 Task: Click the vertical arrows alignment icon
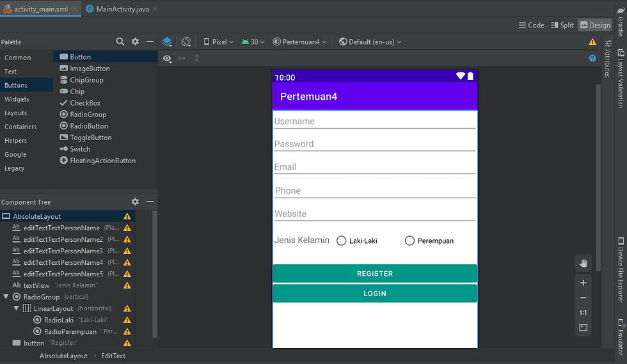coord(197,58)
